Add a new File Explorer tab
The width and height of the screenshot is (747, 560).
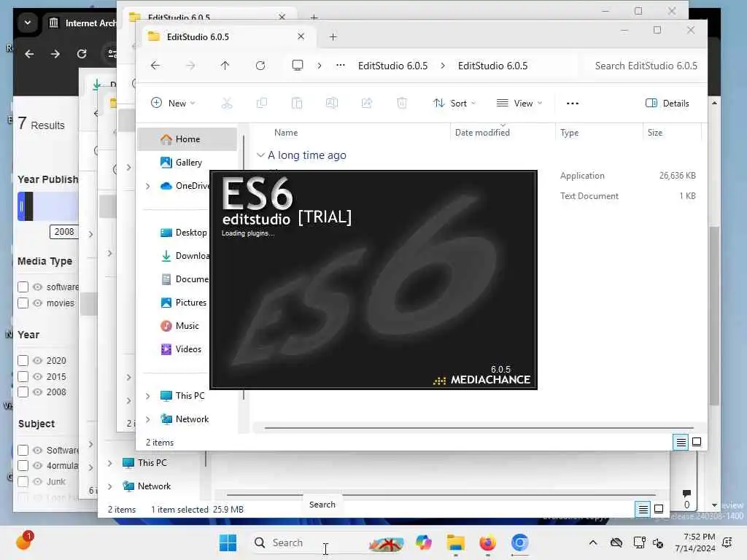(333, 36)
